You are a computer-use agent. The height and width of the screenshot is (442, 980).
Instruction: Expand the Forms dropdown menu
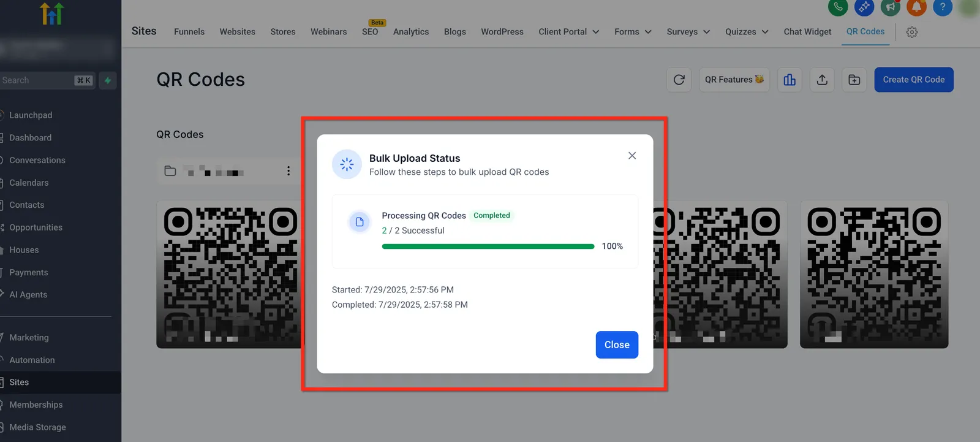(633, 32)
